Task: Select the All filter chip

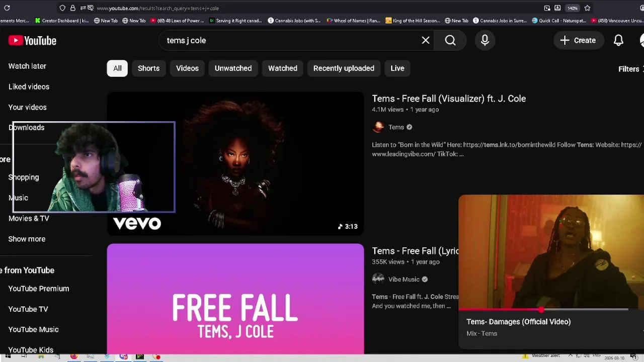Action: pos(117,68)
